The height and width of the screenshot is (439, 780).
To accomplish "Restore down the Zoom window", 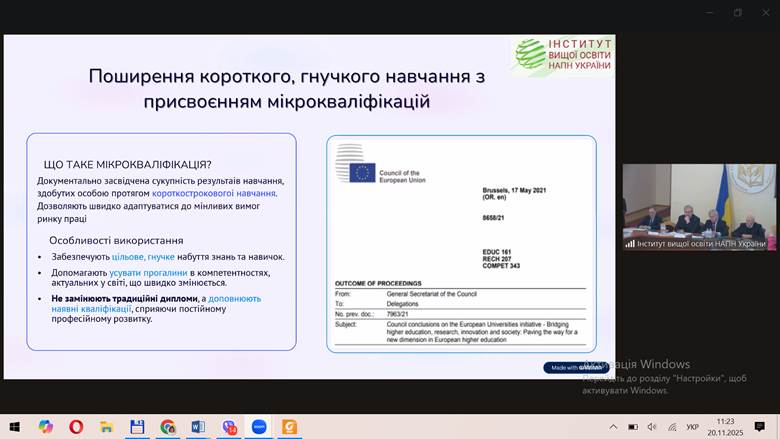I will tap(738, 13).
